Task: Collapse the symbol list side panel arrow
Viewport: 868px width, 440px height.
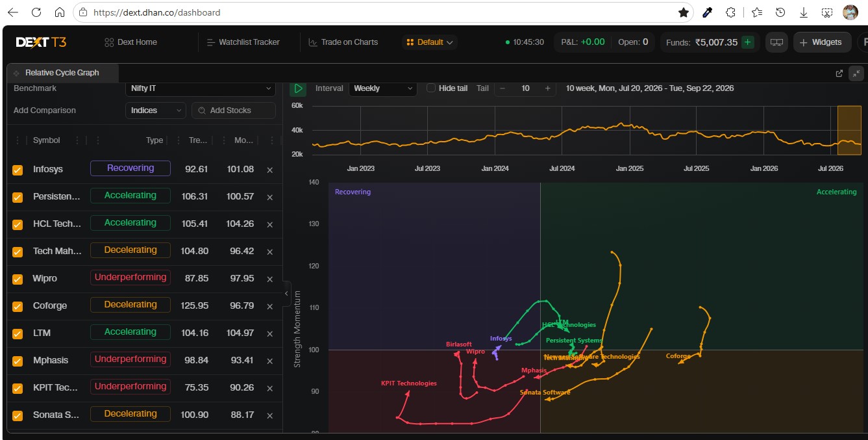Action: point(287,294)
